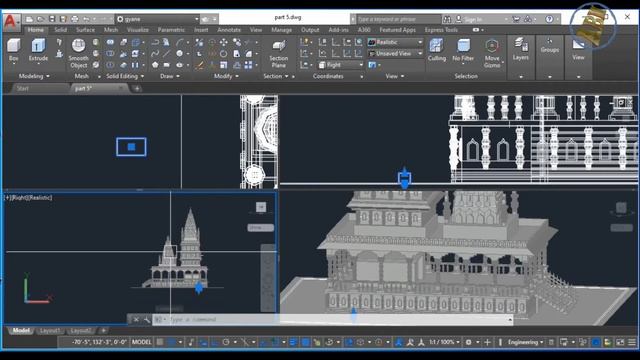The width and height of the screenshot is (640, 360).
Task: Select the Line tool in Draw panel
Action: 167,53
